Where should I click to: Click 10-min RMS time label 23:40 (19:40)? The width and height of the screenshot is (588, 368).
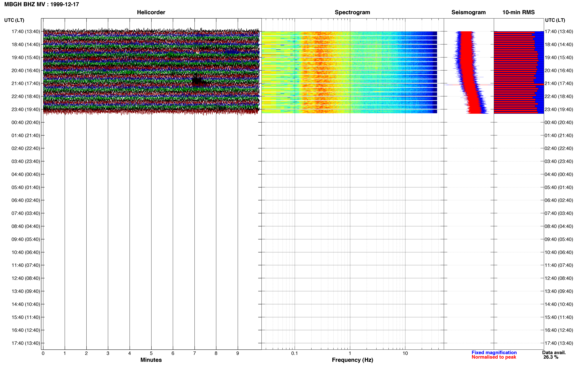[559, 109]
